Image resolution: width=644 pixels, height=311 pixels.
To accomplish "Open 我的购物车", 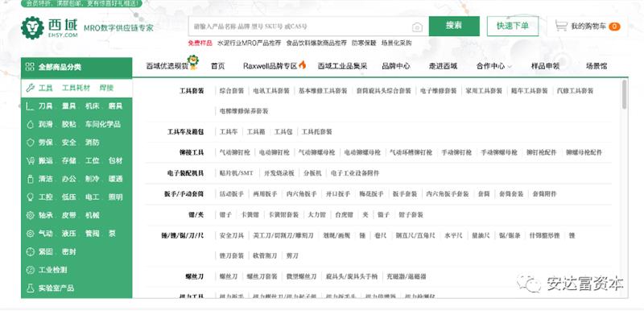I will click(588, 27).
